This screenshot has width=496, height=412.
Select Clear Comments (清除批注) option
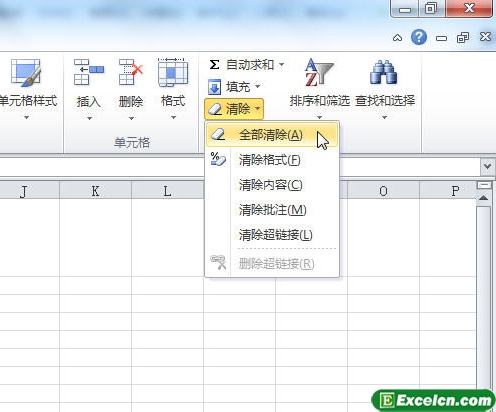(x=272, y=210)
